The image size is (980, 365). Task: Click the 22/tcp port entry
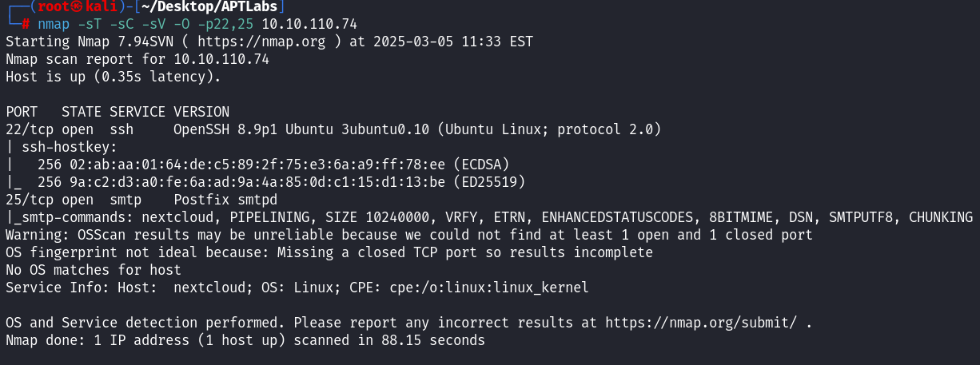26,129
